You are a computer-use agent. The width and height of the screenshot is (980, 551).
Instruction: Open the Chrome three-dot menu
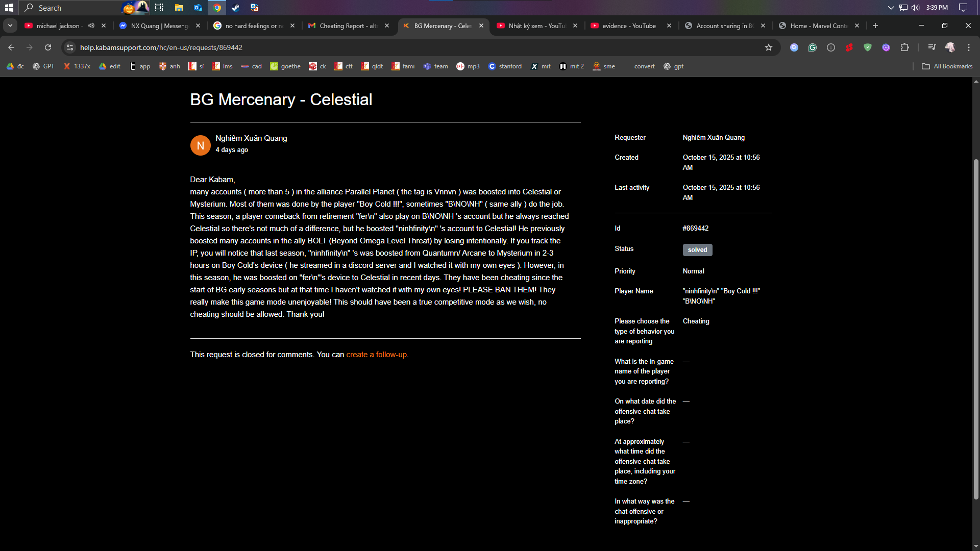click(968, 47)
